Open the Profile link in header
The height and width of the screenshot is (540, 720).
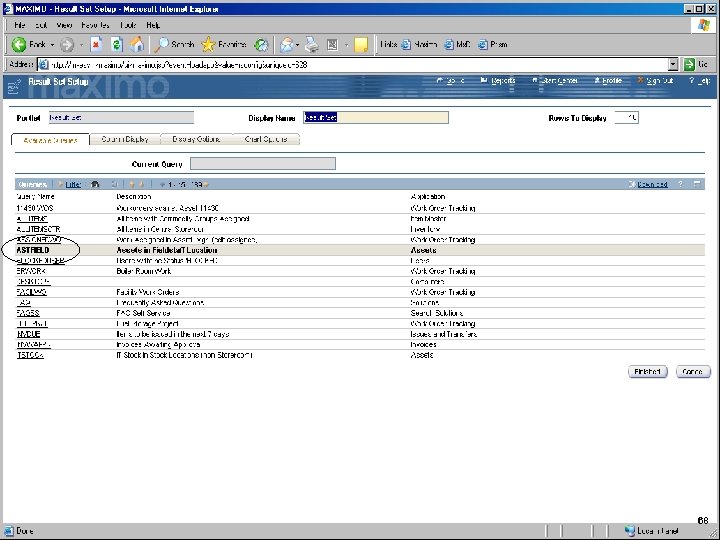click(x=608, y=81)
